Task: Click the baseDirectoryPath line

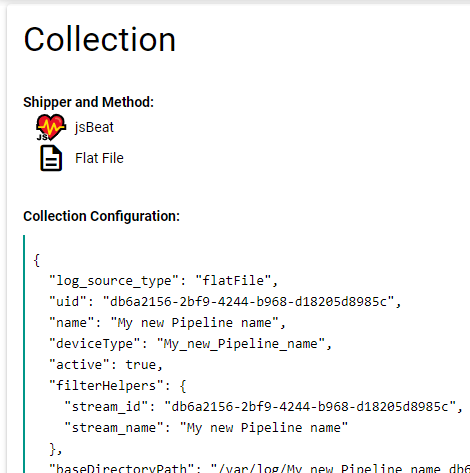Action: 259,468
